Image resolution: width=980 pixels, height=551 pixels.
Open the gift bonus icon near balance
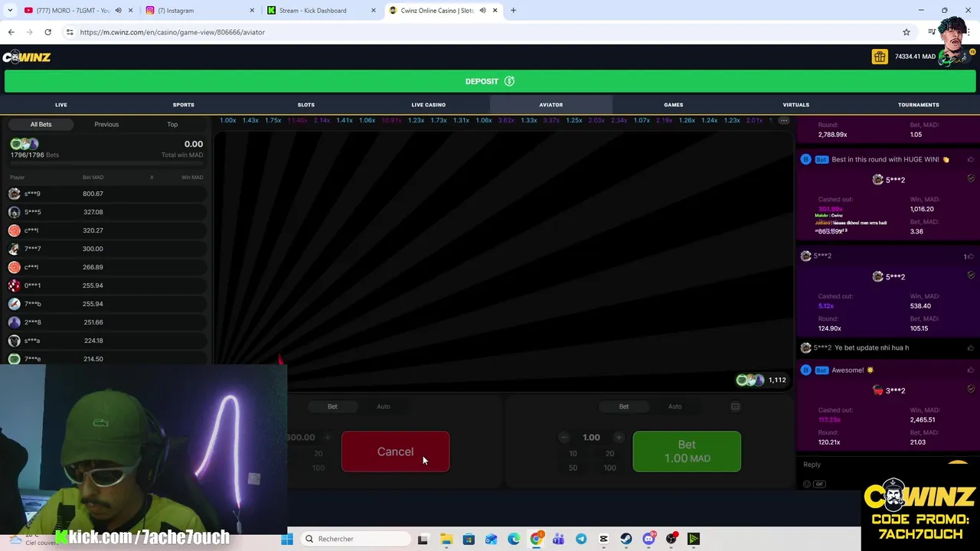click(880, 57)
